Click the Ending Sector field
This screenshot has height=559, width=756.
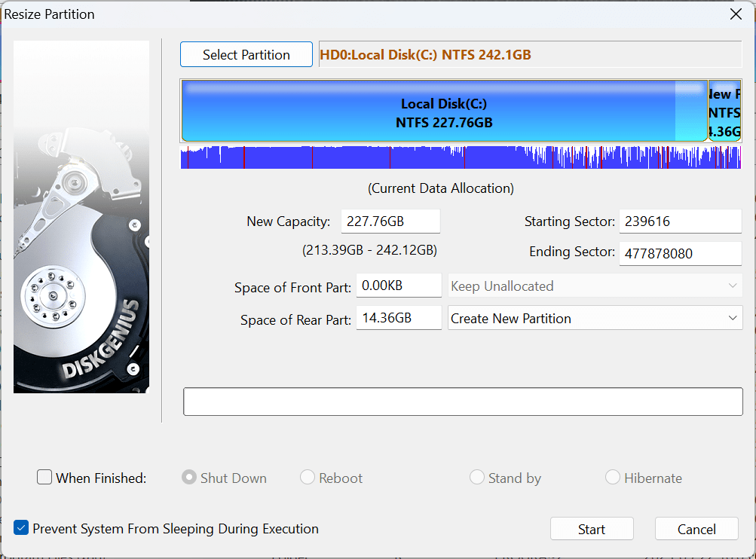coord(680,254)
